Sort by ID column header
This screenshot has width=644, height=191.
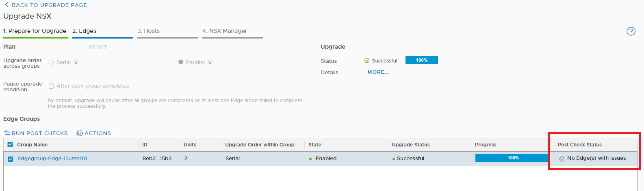(x=145, y=145)
